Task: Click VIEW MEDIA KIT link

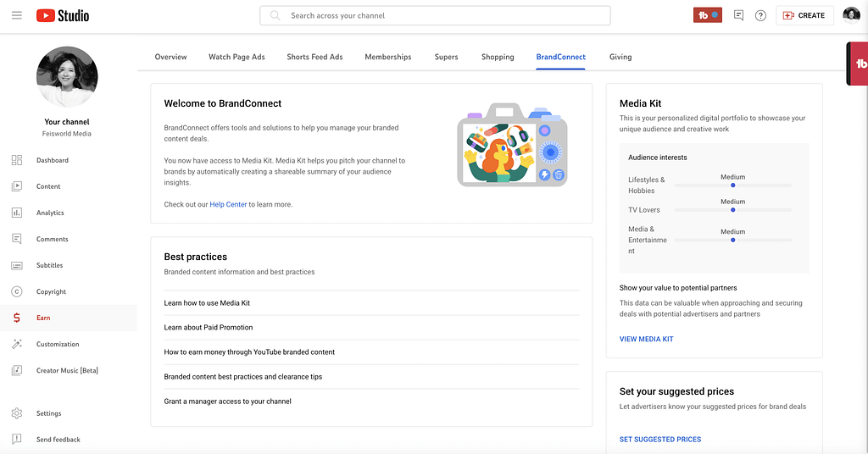Action: (646, 339)
